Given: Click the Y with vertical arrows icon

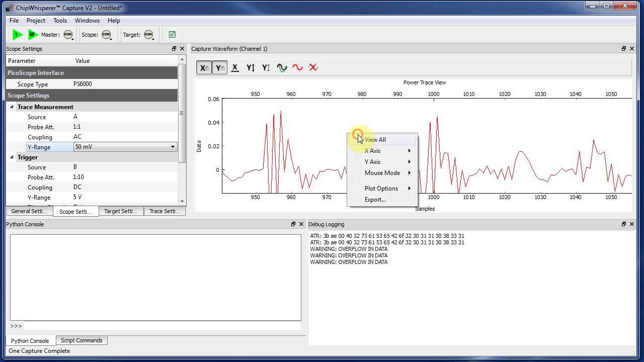Looking at the screenshot, I should click(251, 67).
